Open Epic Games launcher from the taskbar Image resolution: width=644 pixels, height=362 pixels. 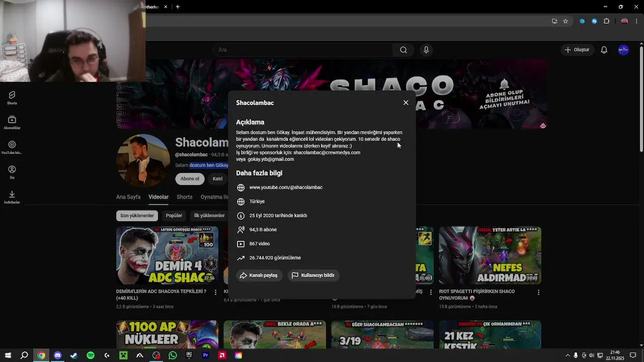(189, 355)
